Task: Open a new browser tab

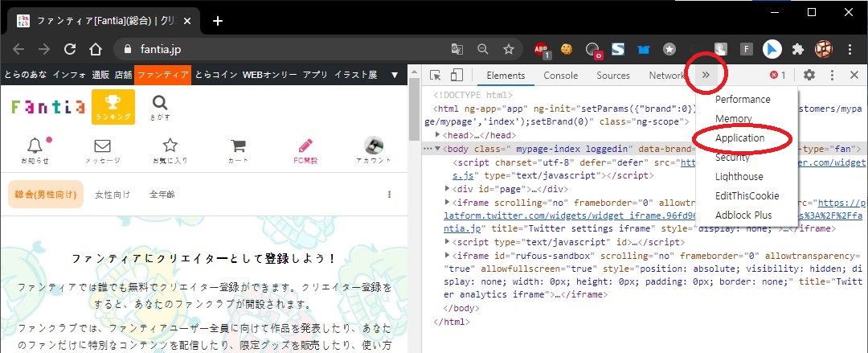Action: tap(218, 21)
